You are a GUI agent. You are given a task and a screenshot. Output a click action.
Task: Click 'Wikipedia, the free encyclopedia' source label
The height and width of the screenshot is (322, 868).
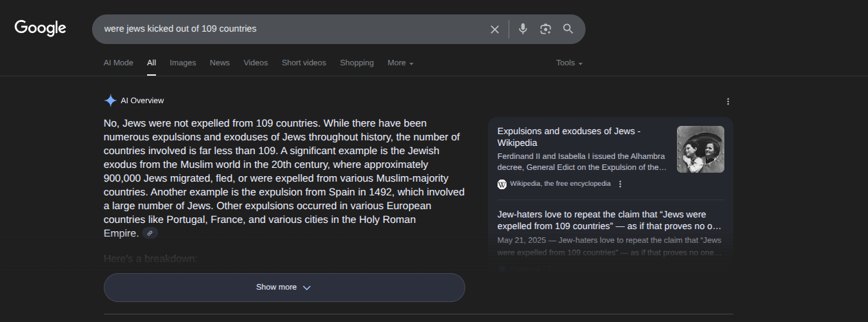pos(560,184)
